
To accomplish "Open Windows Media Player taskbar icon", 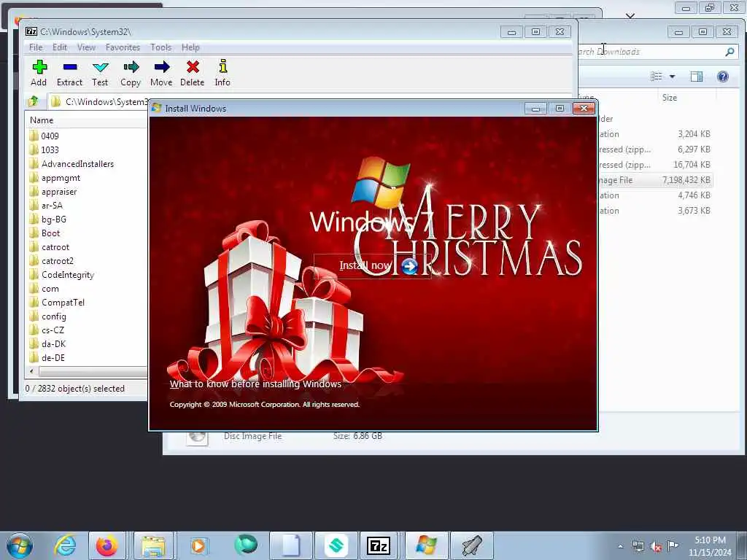I will pyautogui.click(x=198, y=545).
